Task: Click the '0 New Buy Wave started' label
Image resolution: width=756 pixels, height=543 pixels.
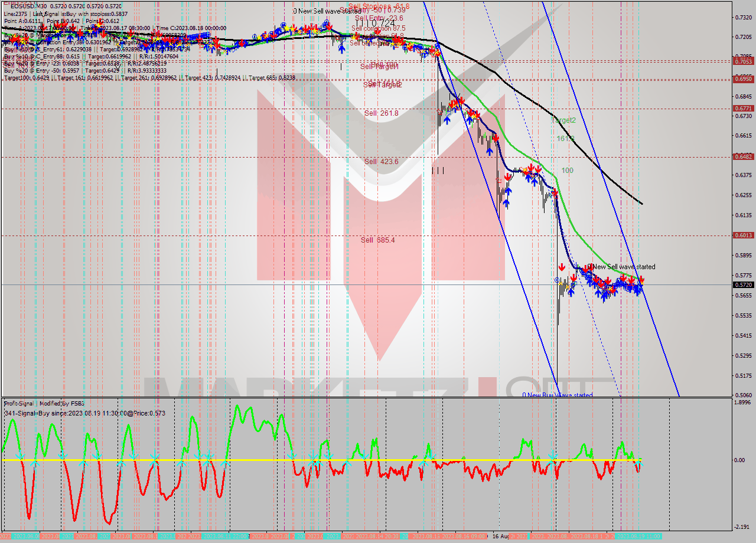Action: coord(557,395)
